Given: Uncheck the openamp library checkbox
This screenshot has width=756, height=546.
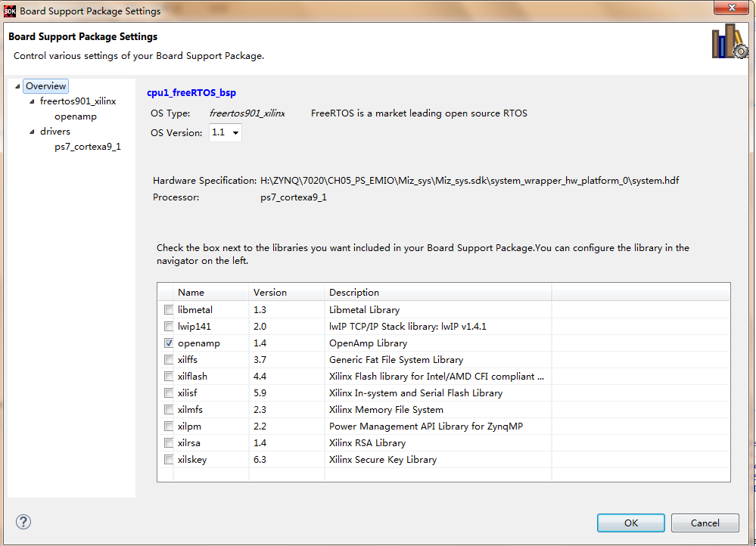Looking at the screenshot, I should point(169,343).
